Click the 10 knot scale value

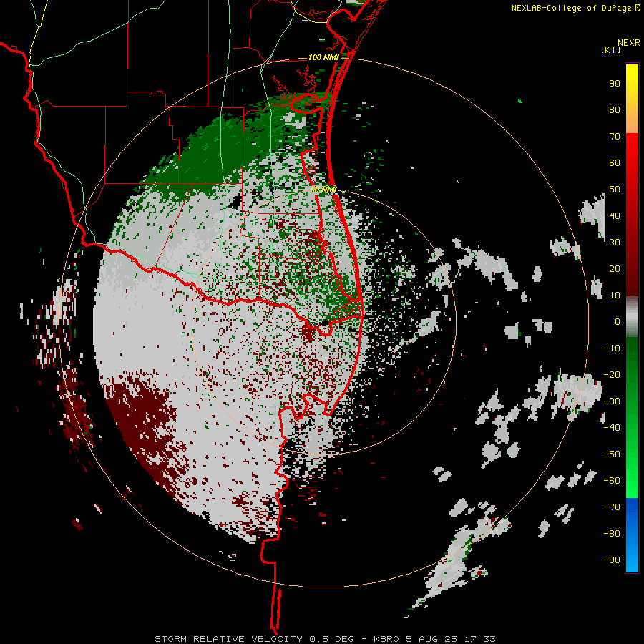615,296
